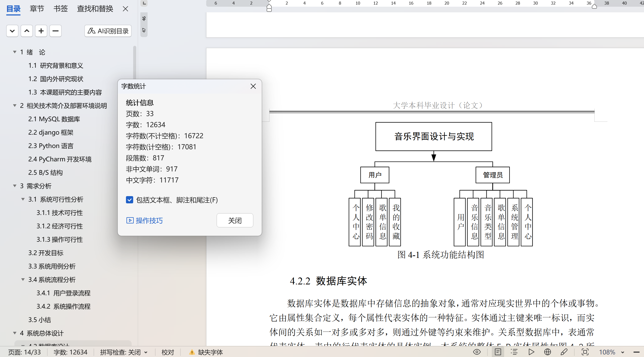
Task: Click the missing fonts warning icon
Action: tap(192, 352)
